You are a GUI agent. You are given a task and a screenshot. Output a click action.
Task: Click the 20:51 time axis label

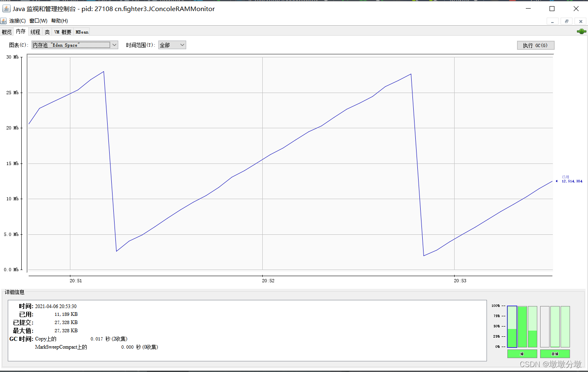pyautogui.click(x=76, y=281)
